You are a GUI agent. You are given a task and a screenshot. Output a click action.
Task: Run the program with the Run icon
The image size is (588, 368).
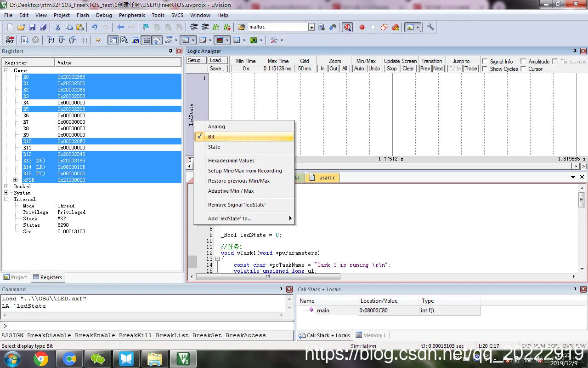(24, 40)
